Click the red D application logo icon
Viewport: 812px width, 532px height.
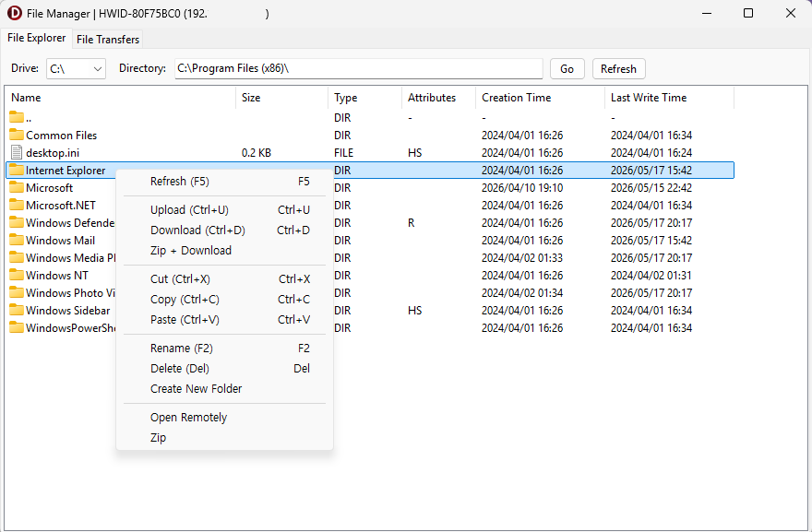[15, 13]
